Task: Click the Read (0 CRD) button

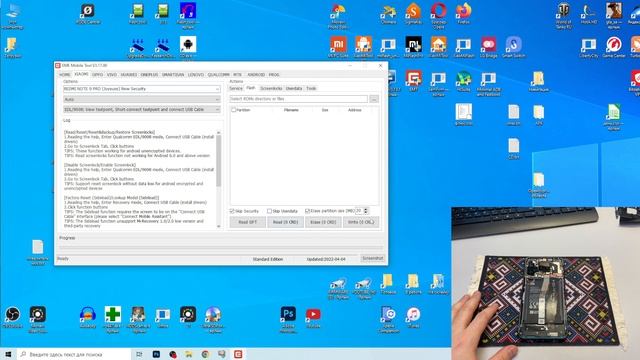Action: (x=285, y=222)
